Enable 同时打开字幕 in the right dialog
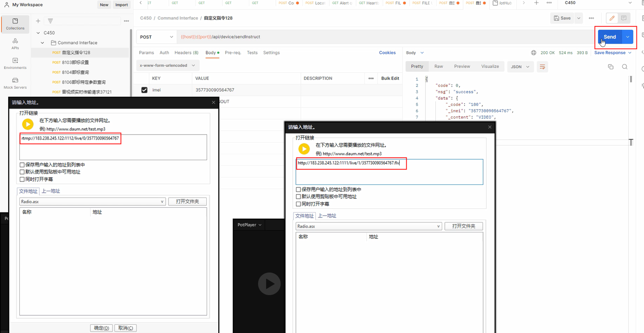Screen dimensions: 644x333 point(298,204)
